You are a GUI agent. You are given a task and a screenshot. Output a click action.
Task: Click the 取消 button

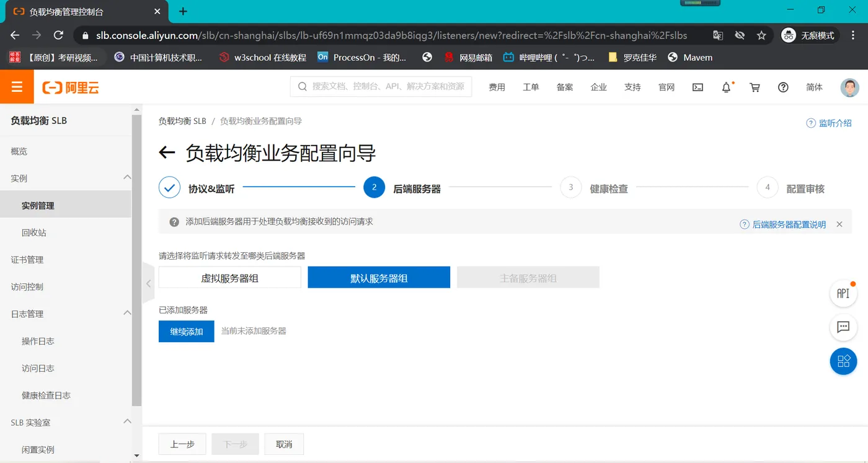pos(284,444)
